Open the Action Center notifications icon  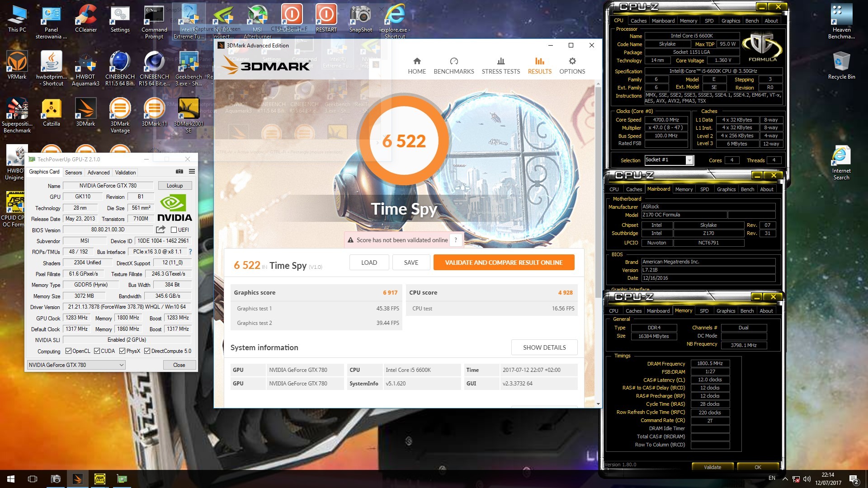click(854, 479)
